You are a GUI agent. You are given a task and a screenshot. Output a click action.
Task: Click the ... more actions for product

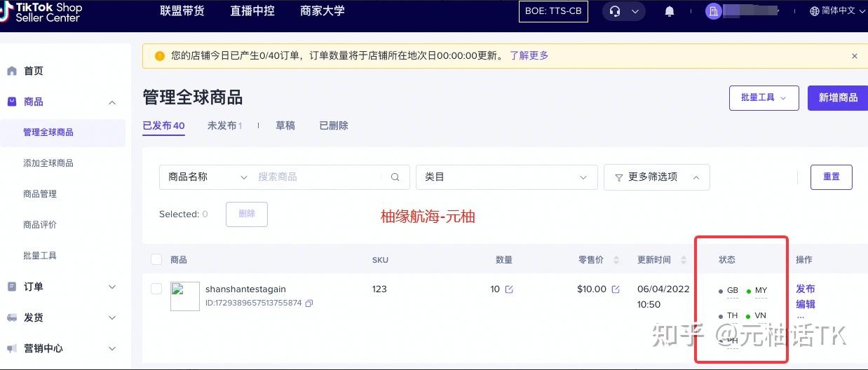[800, 317]
